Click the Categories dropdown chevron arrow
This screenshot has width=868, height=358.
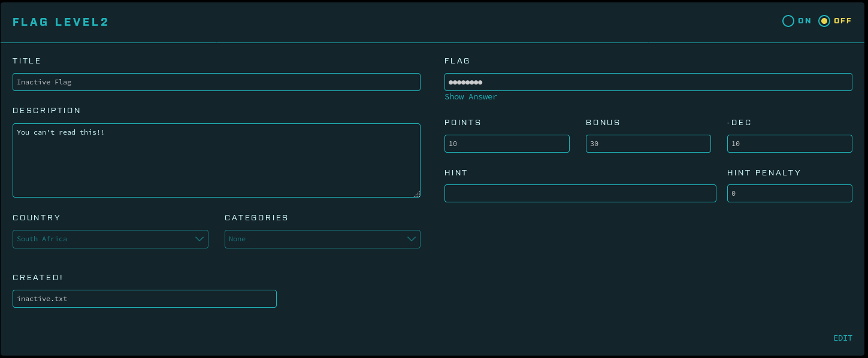tap(412, 239)
